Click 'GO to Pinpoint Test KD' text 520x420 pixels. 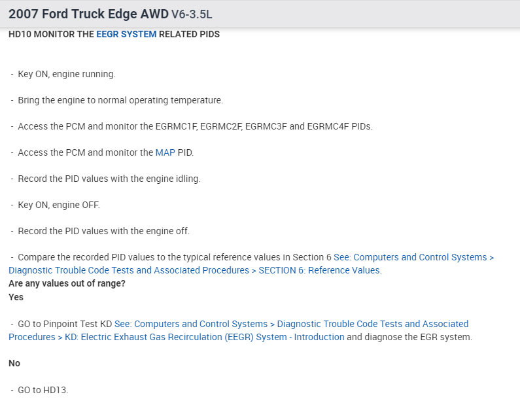pyautogui.click(x=65, y=324)
